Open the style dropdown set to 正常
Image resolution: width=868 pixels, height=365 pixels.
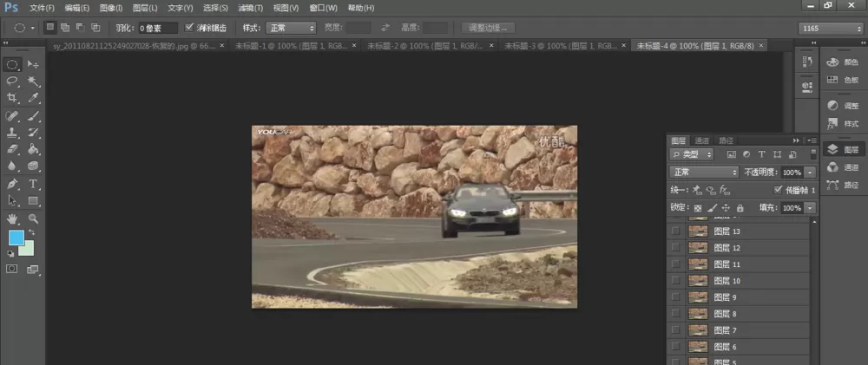(291, 28)
